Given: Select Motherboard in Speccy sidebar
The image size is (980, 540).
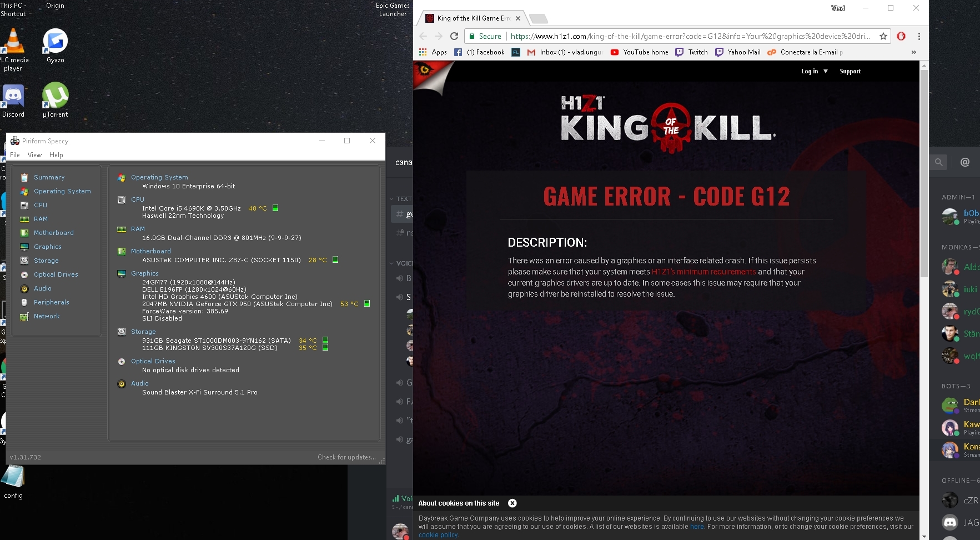Looking at the screenshot, I should (54, 233).
